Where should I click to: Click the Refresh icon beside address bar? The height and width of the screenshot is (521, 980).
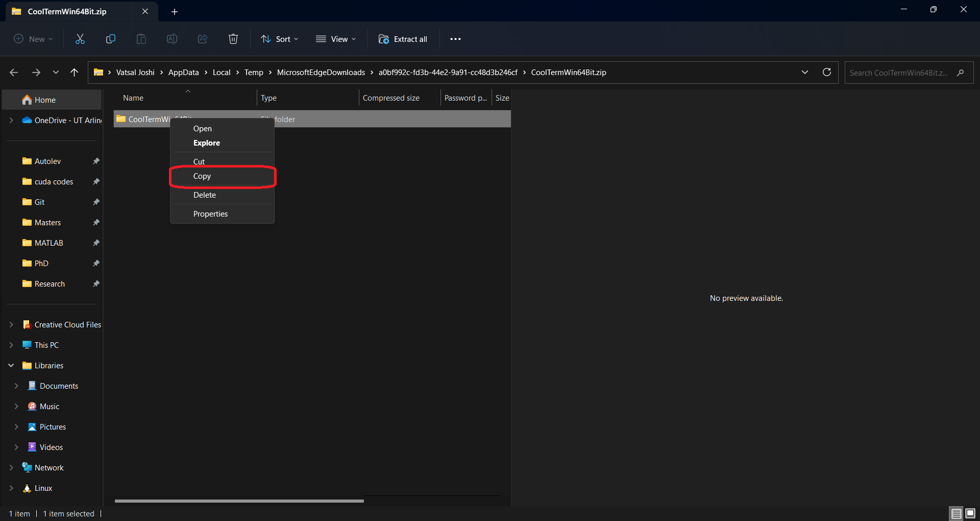827,73
